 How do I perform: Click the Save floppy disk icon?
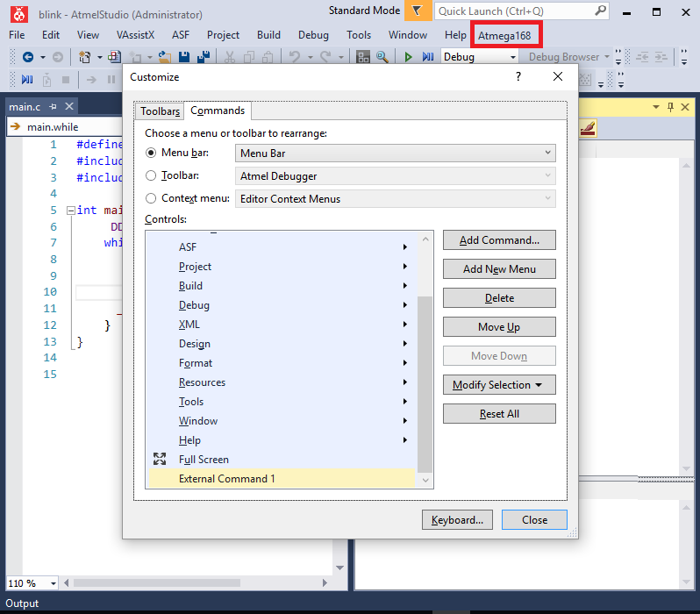pyautogui.click(x=184, y=57)
